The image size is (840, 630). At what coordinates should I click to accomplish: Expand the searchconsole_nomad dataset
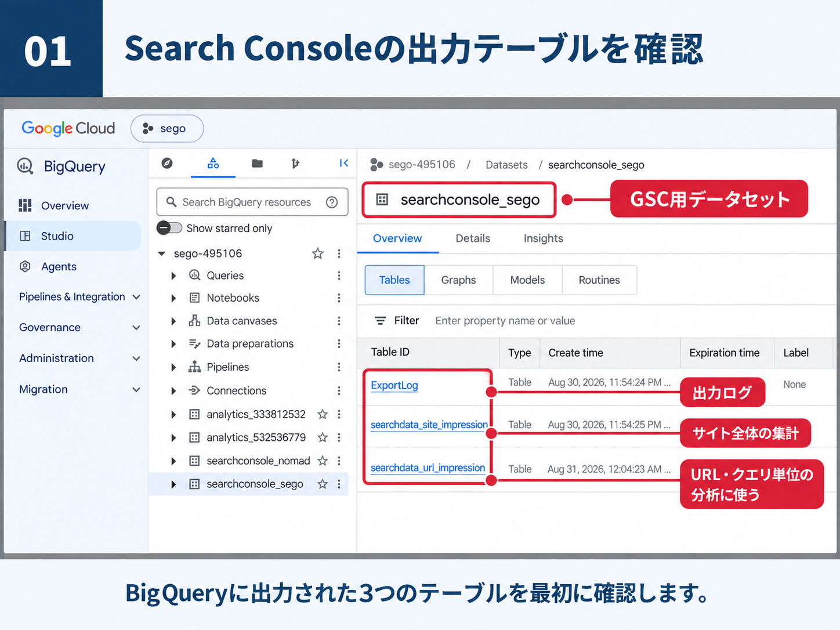click(173, 461)
